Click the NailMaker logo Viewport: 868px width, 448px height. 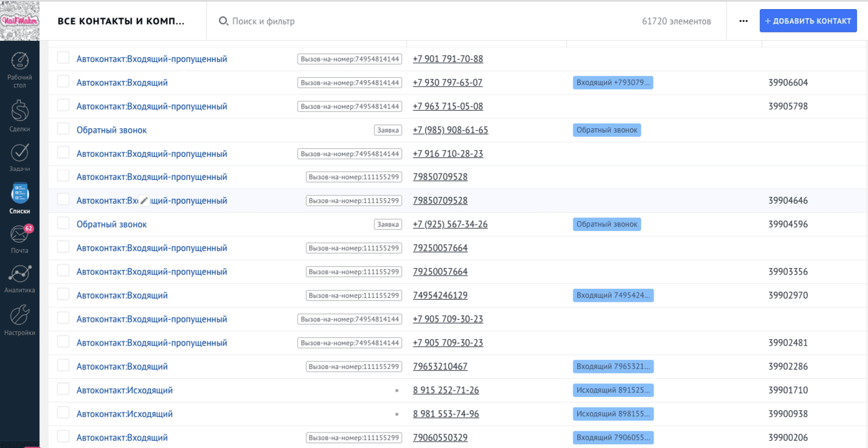(19, 21)
